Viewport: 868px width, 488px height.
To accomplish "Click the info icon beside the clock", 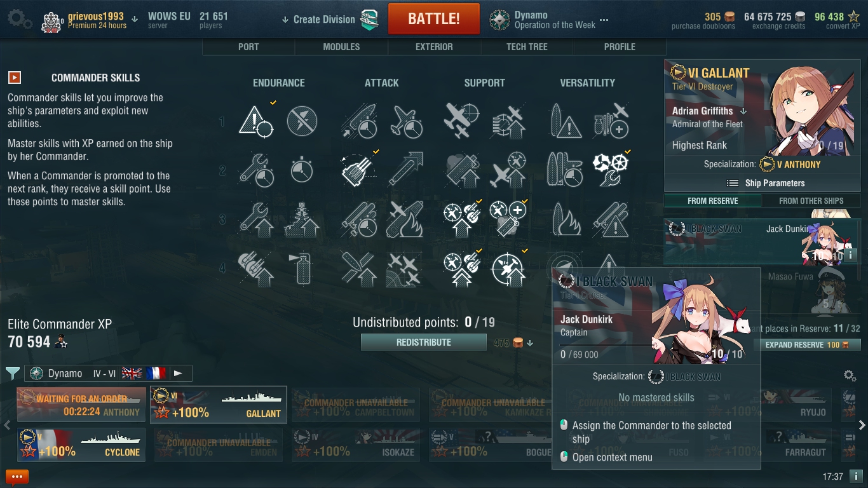I will 856,476.
